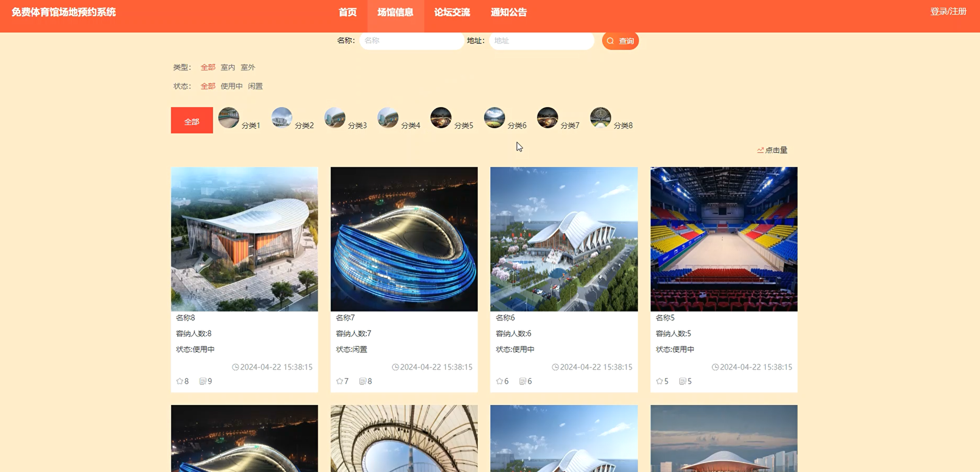Open the 通知公告 notices tab

pos(509,12)
